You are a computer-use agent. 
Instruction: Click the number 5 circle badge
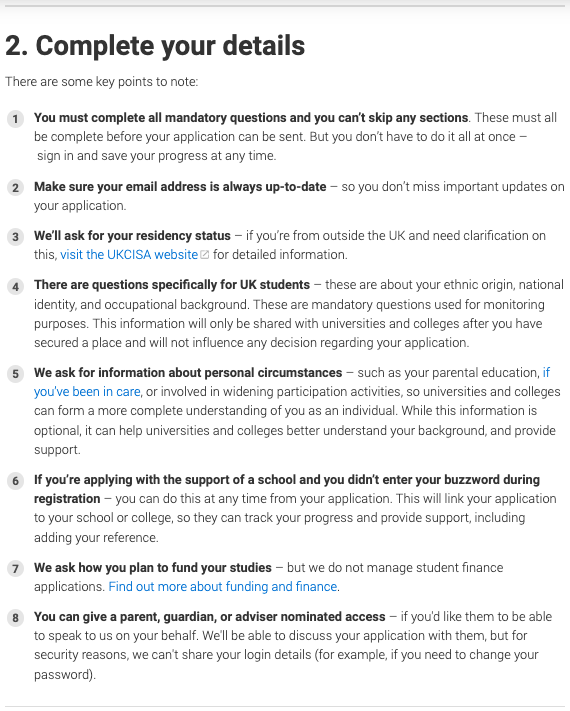tap(15, 374)
